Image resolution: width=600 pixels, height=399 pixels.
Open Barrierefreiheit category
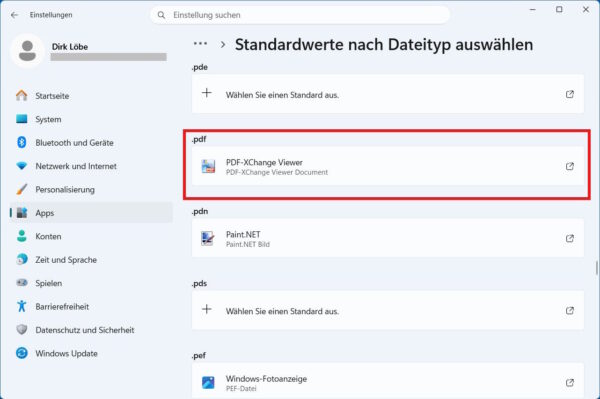[x=91, y=306]
